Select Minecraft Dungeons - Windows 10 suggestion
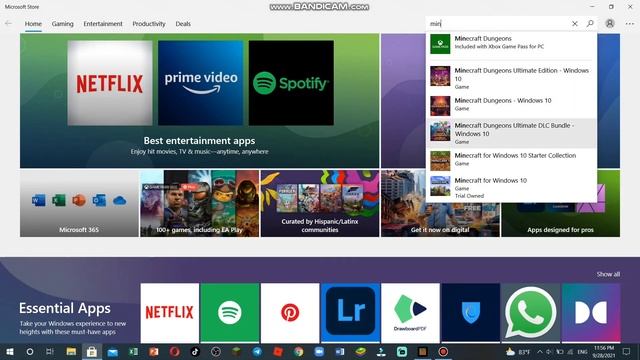 (511, 105)
